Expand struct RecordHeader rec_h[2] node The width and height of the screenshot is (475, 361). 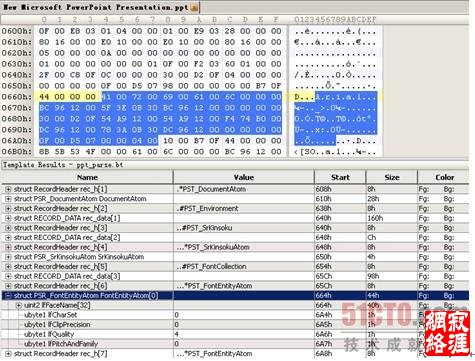click(x=8, y=209)
